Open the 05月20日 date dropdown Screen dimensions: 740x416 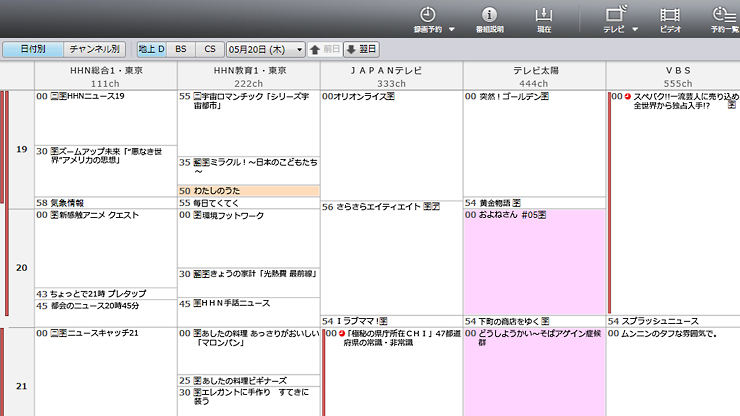[x=266, y=48]
